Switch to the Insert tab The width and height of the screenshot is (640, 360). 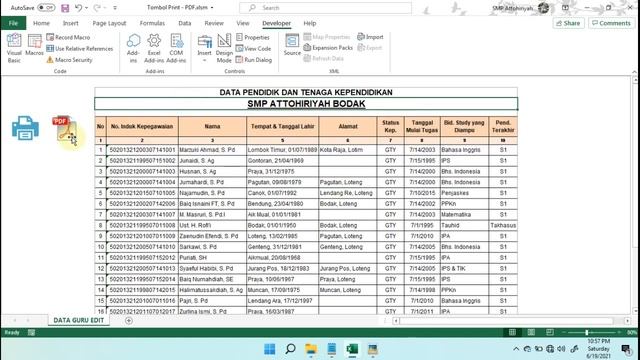[x=71, y=23]
